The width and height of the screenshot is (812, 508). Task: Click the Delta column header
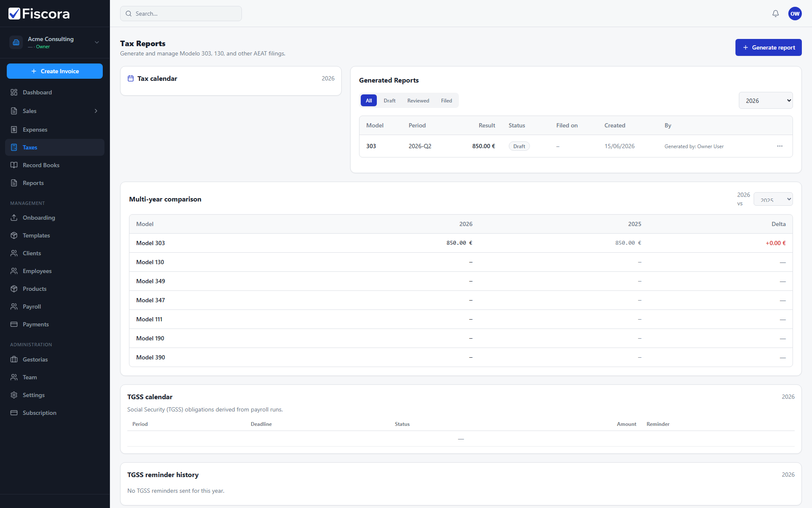779,224
